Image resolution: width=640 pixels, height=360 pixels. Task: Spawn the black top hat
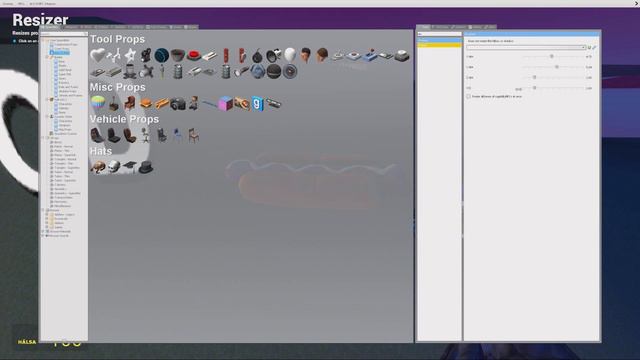click(146, 167)
